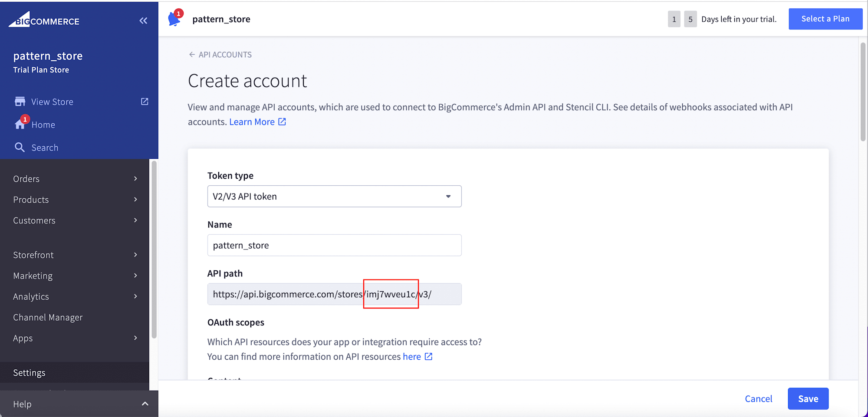Open Help in the sidebar
868x417 pixels.
22,404
